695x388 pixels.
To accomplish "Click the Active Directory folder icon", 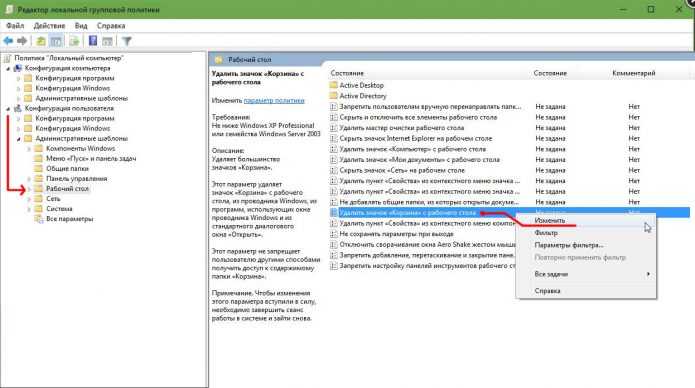I will tap(334, 96).
